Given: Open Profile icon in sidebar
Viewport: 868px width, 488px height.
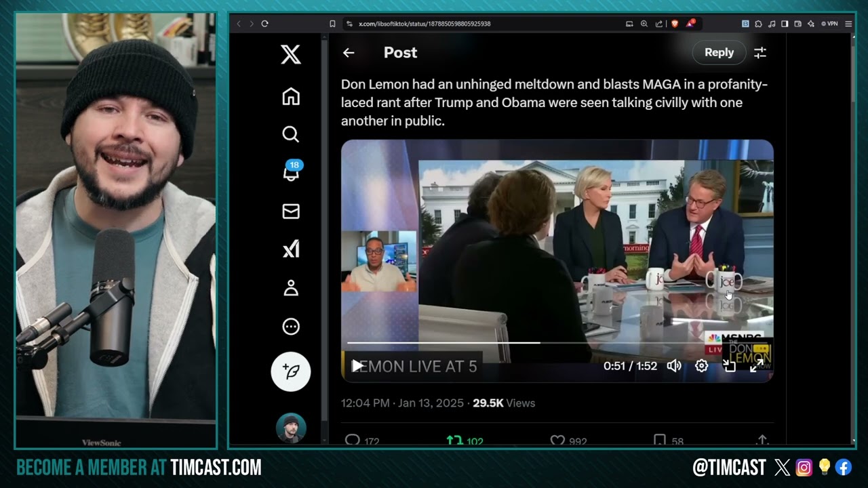Looking at the screenshot, I should pyautogui.click(x=291, y=288).
